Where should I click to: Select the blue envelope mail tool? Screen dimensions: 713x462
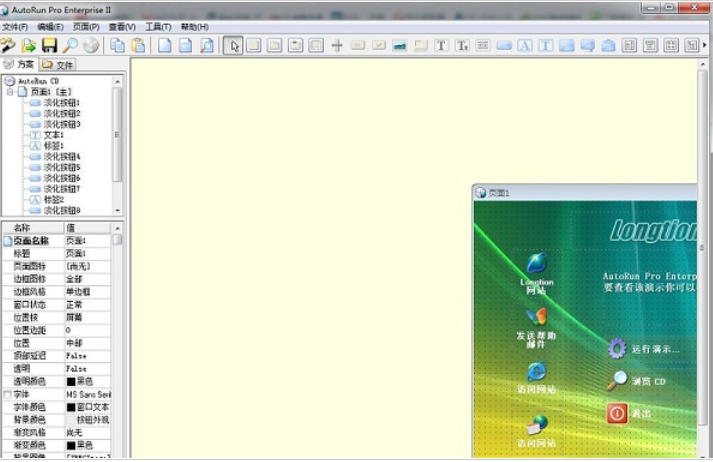click(608, 45)
